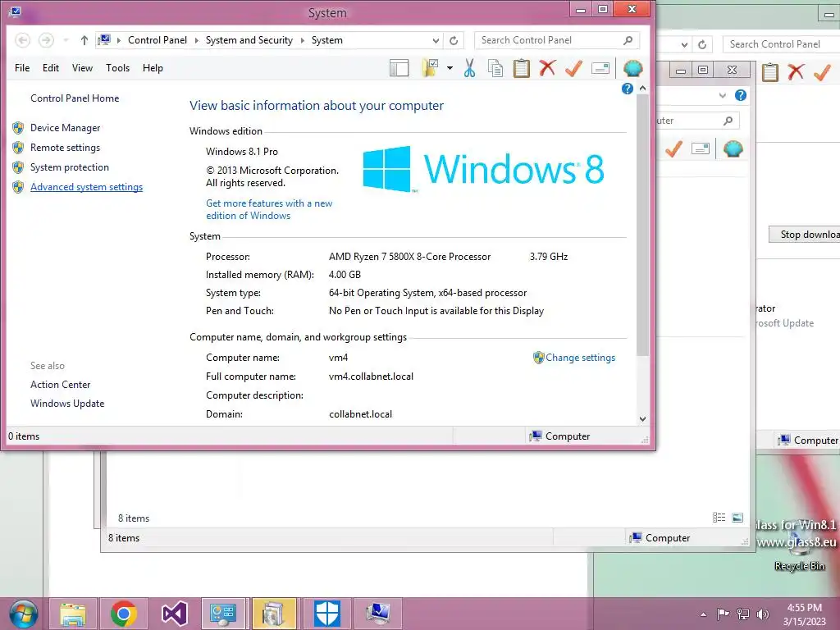Show hidden tray icons arrow

pos(703,614)
